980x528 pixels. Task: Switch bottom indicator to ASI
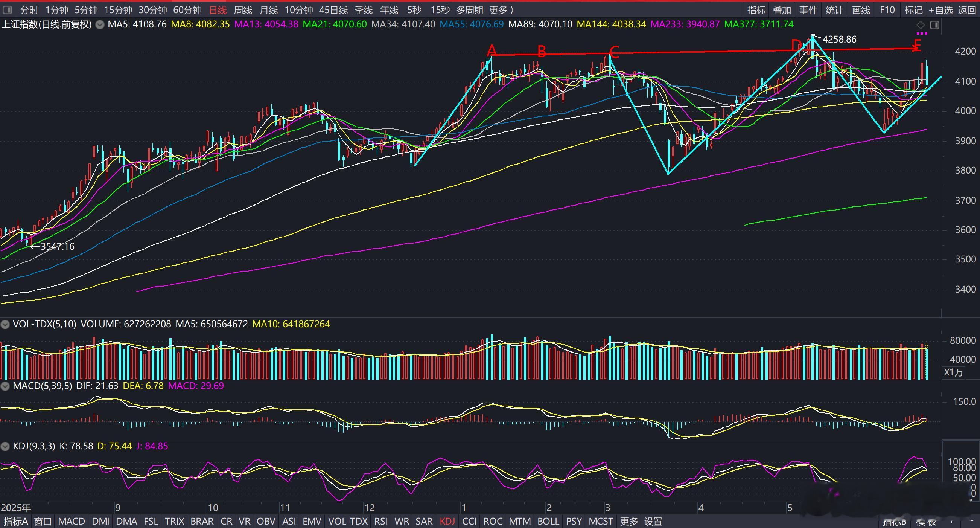289,521
